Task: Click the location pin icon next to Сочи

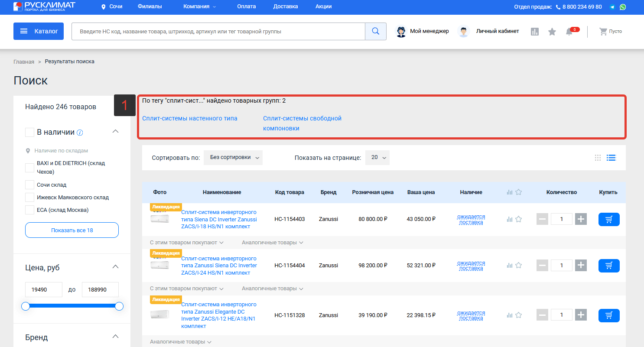Action: click(x=104, y=7)
